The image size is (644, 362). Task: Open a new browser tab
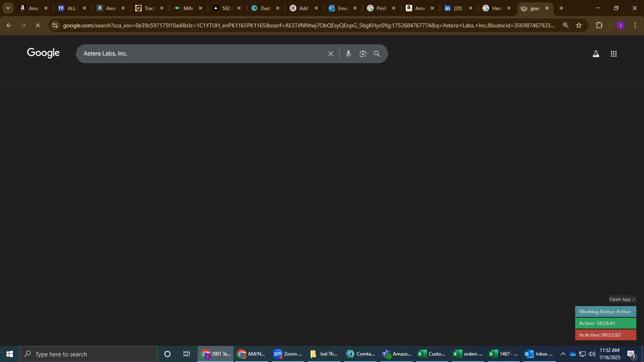click(x=561, y=8)
